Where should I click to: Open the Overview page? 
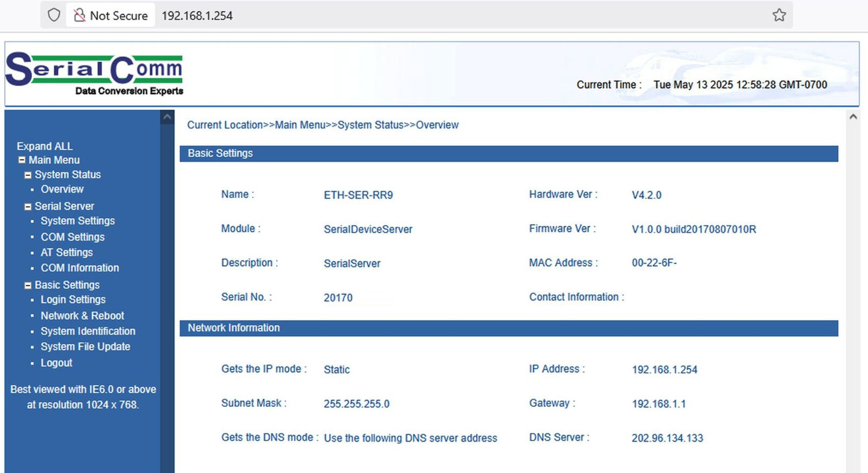pyautogui.click(x=62, y=189)
